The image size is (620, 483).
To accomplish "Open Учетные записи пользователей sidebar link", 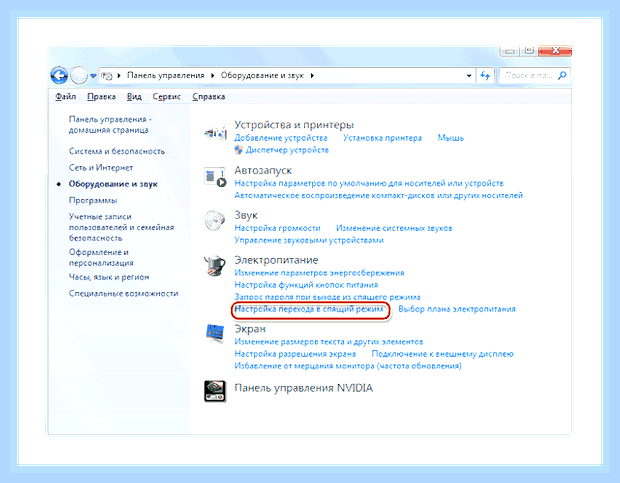I will point(121,227).
